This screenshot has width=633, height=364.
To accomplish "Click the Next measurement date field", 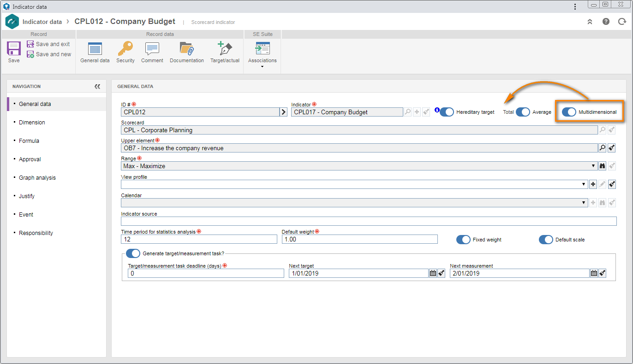I will (520, 273).
